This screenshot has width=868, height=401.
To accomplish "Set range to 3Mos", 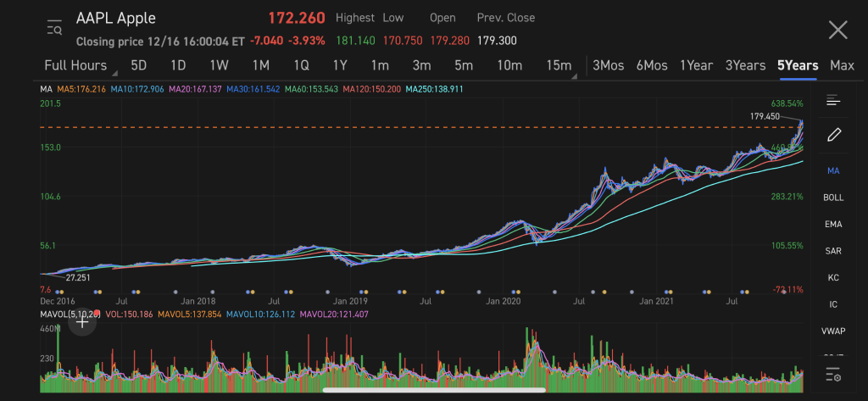I will point(609,65).
